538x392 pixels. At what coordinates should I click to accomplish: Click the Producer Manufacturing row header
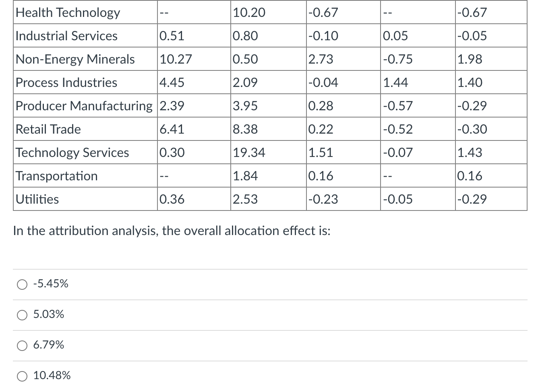coord(84,106)
